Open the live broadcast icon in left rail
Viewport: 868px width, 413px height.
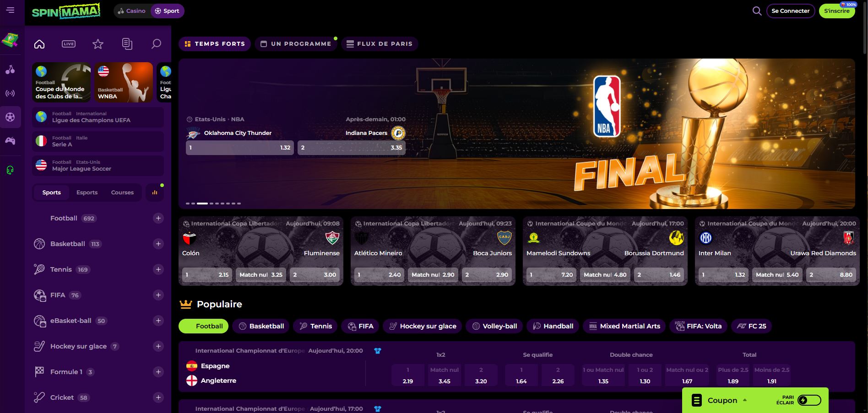(x=10, y=93)
